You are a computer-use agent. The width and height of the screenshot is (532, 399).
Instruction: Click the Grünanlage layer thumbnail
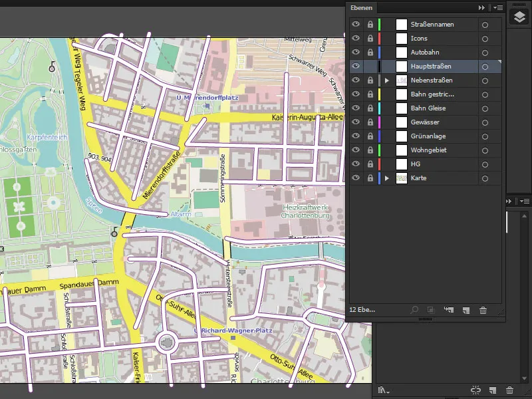click(402, 136)
